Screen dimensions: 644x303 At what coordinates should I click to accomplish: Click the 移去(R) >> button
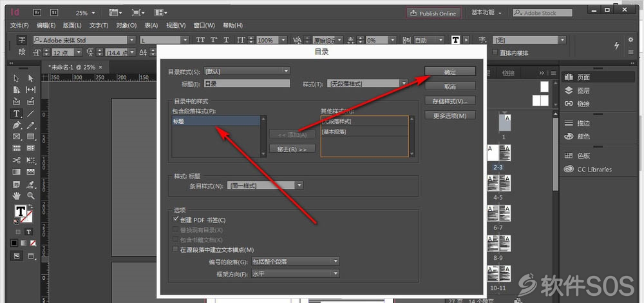pyautogui.click(x=292, y=149)
